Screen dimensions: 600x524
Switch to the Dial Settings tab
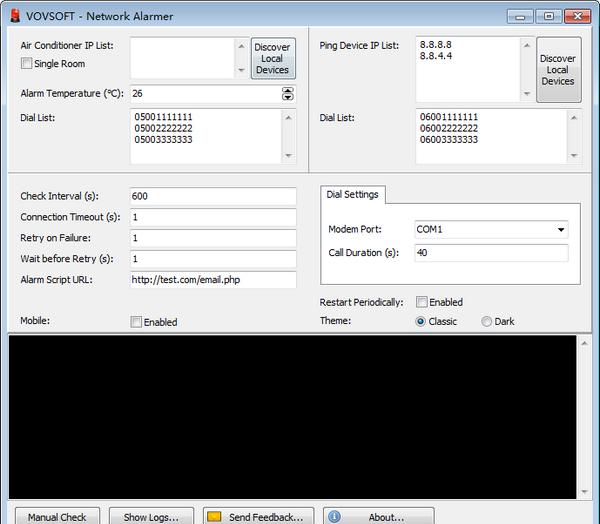click(352, 194)
